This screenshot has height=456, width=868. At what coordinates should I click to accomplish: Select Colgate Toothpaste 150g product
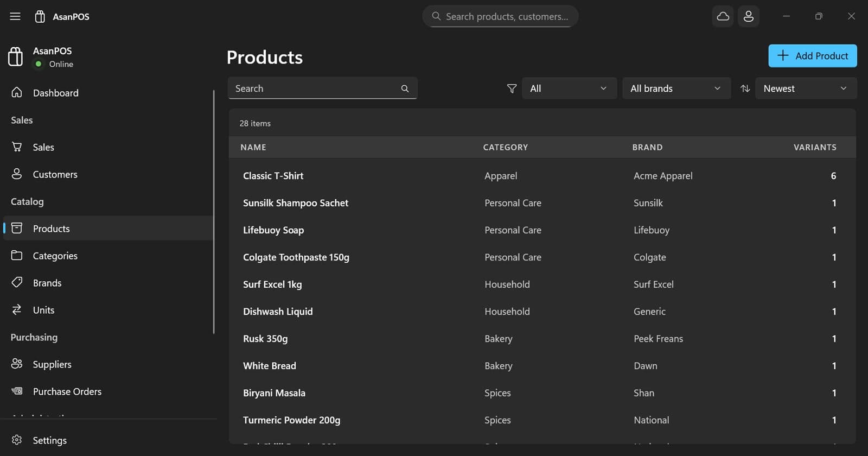click(x=542, y=257)
